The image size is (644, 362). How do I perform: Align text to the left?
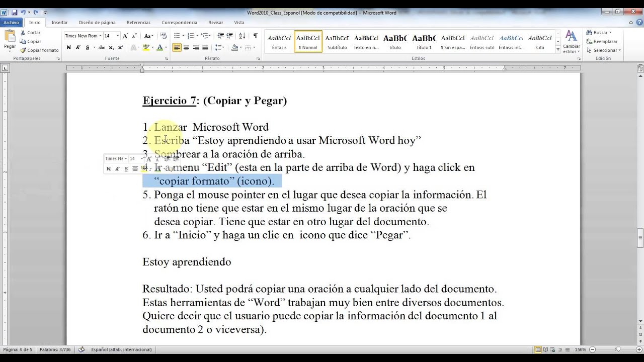pos(177,48)
